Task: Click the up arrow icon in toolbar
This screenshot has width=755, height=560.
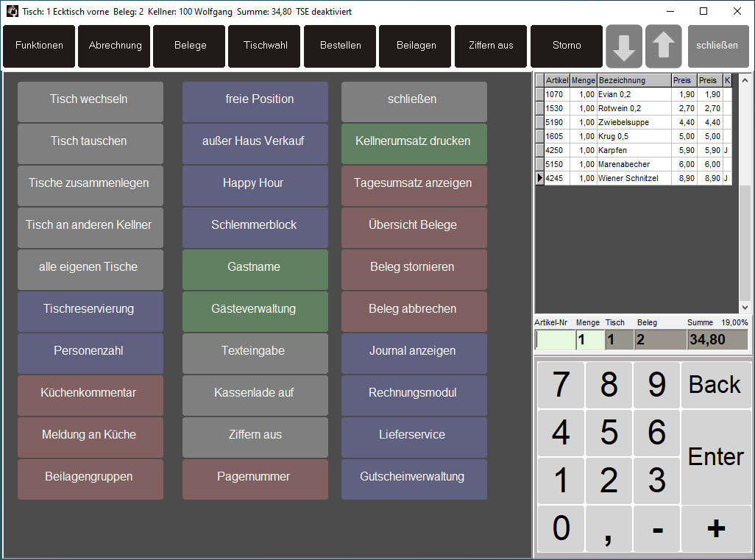Action: coord(663,46)
